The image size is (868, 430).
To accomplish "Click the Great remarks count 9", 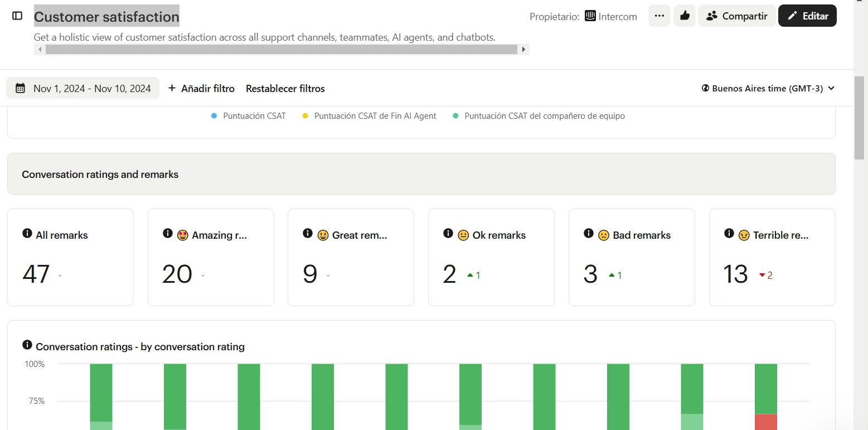I will coord(310,274).
